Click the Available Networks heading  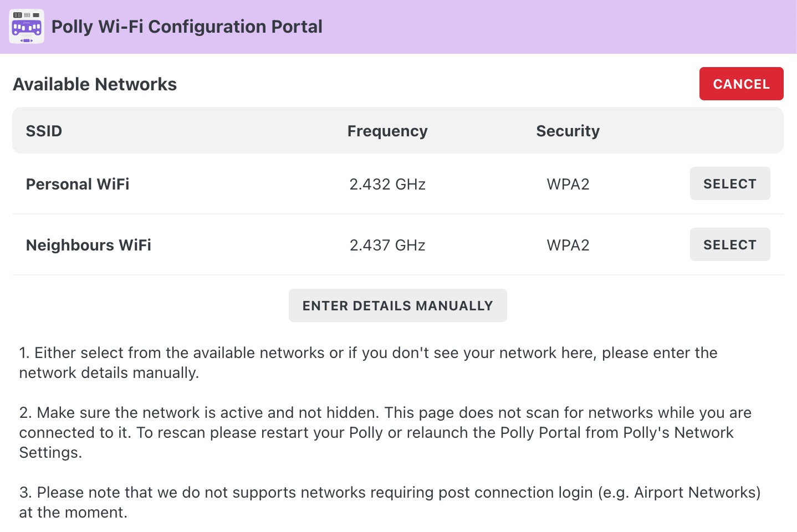[95, 84]
